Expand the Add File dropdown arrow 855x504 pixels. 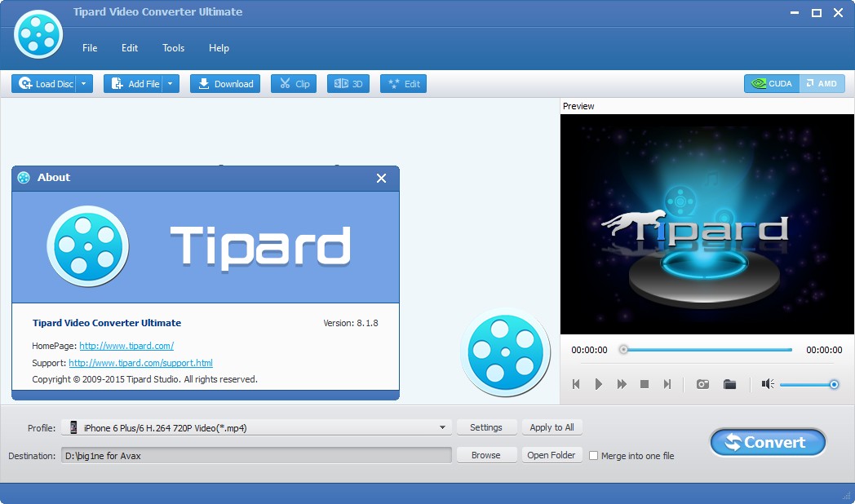coord(171,84)
